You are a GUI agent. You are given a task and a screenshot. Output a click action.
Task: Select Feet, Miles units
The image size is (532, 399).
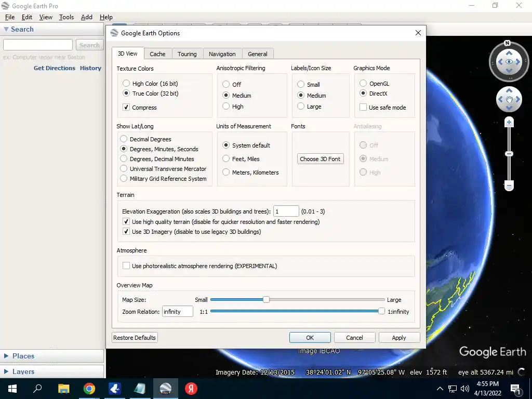point(226,158)
